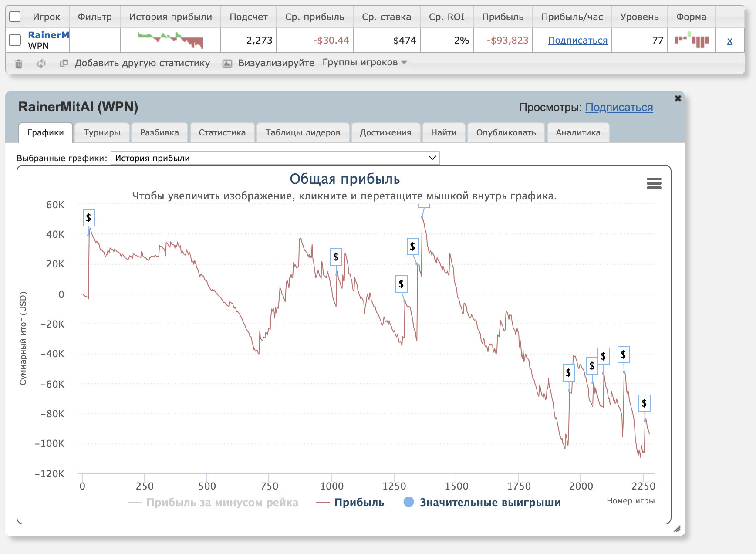Click the last $ win marker near game 2250

(x=644, y=403)
